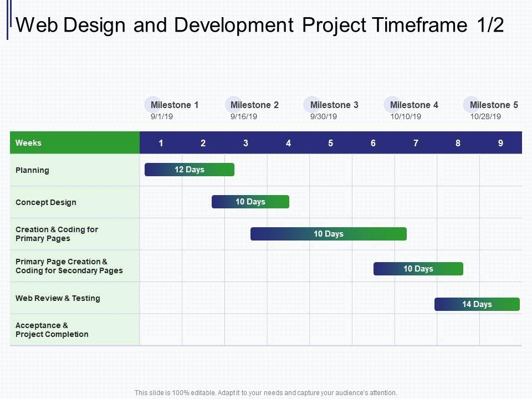Click the 10 Days bar for Secondary Pages

coord(418,269)
